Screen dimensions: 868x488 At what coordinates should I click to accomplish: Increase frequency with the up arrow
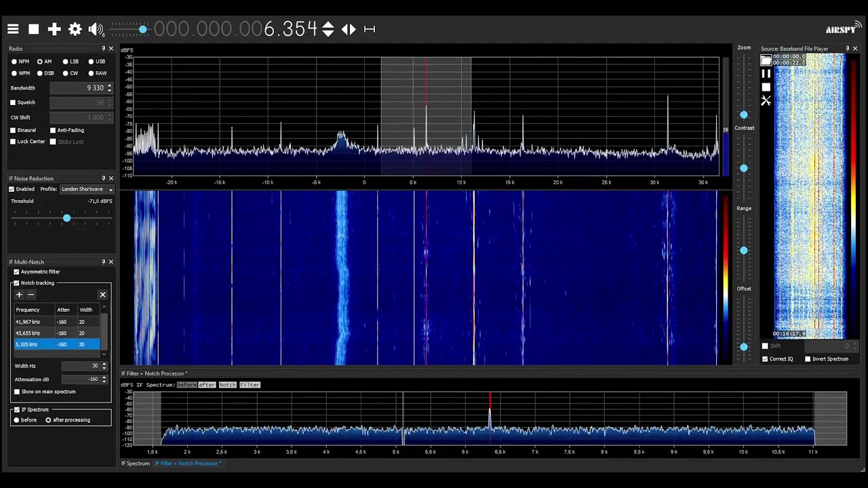pyautogui.click(x=328, y=25)
